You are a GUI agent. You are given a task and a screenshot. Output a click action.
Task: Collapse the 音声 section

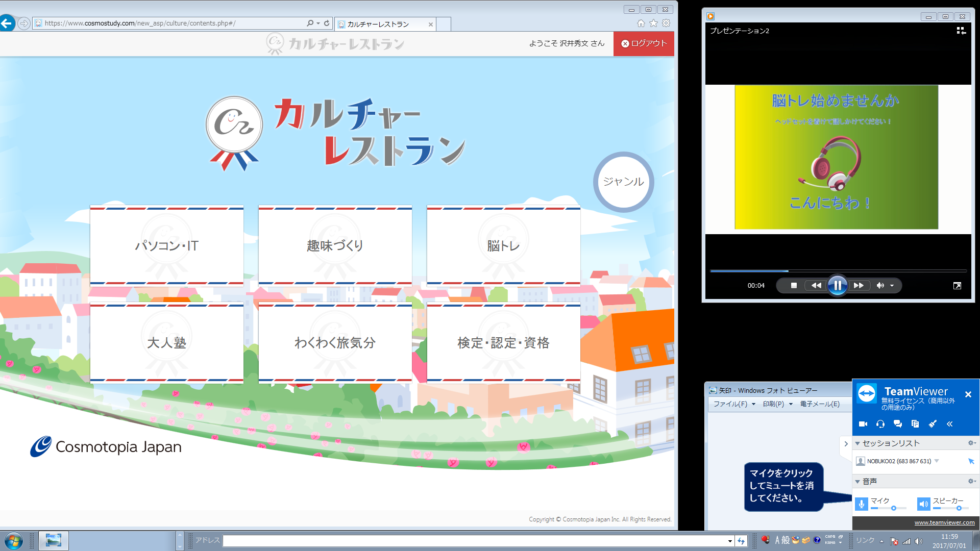(857, 482)
